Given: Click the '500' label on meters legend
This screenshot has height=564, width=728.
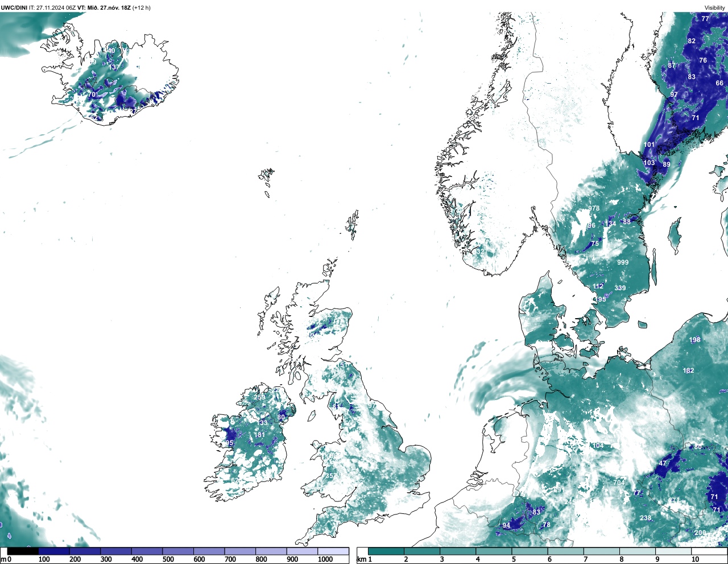Looking at the screenshot, I should pyautogui.click(x=168, y=559).
